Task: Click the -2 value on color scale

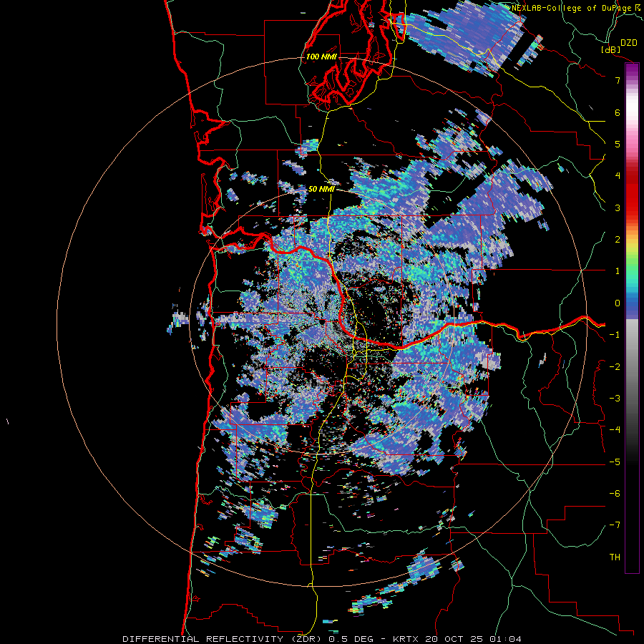Action: (615, 367)
